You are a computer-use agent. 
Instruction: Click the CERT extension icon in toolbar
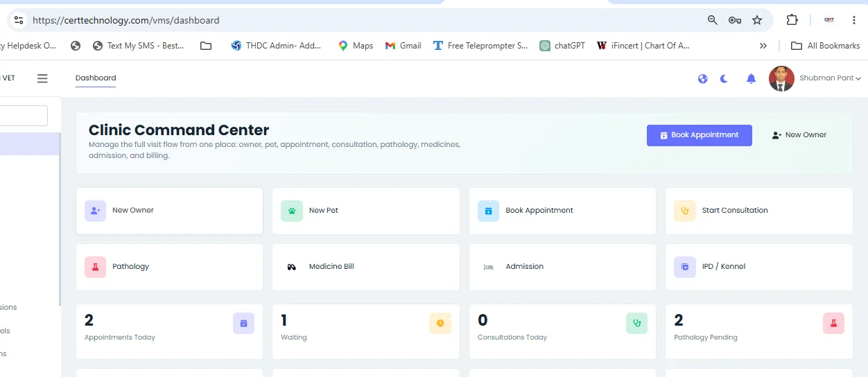(828, 20)
